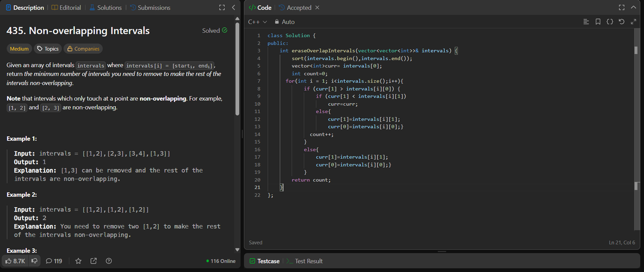Screen dimensions: 644x272
Task: Open the Solutions tab
Action: (x=105, y=8)
